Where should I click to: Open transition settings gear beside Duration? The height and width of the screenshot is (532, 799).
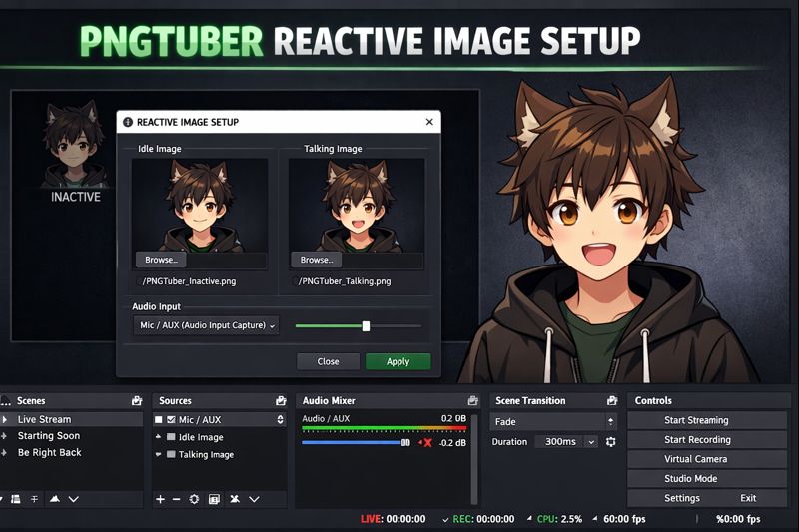611,441
